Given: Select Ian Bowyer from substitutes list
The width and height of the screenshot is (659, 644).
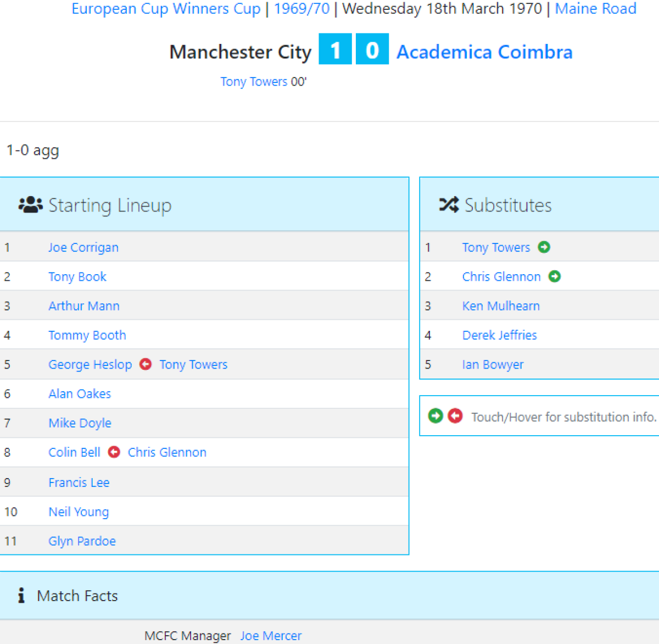Looking at the screenshot, I should point(493,364).
